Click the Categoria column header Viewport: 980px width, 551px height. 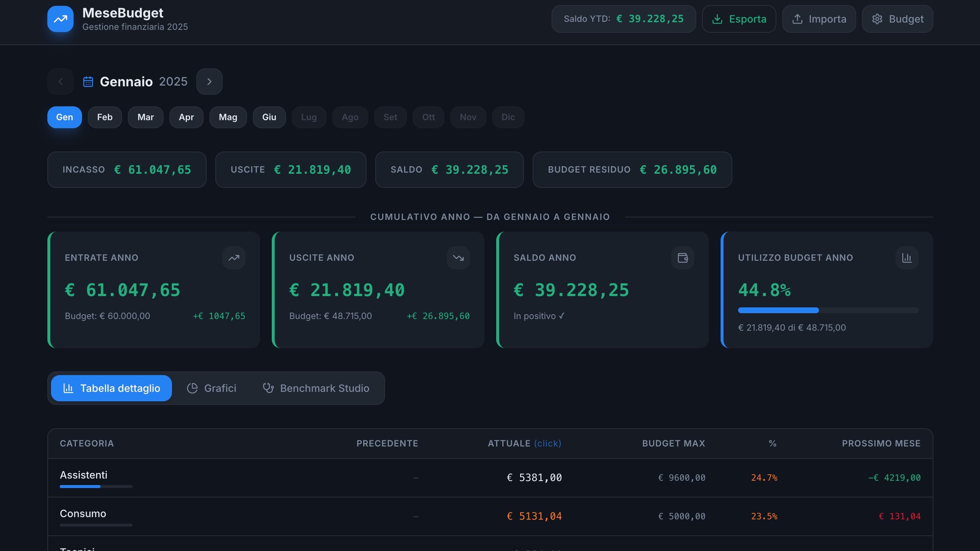coord(87,444)
